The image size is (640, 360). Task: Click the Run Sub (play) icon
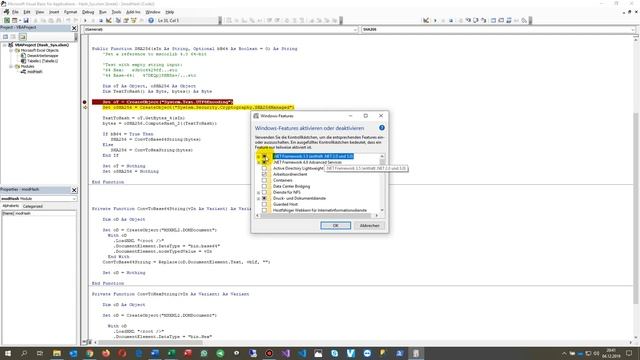tap(85, 20)
